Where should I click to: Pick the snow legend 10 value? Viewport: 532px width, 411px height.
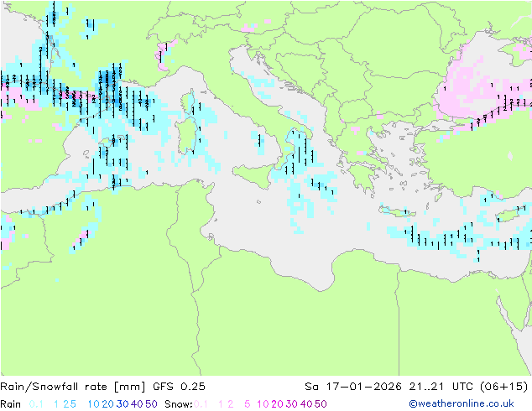263,404
